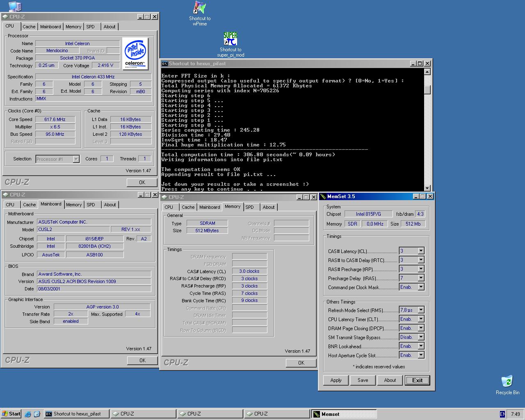This screenshot has width=525, height=420.
Task: Click the console scrollbar thumb
Action: 427,90
